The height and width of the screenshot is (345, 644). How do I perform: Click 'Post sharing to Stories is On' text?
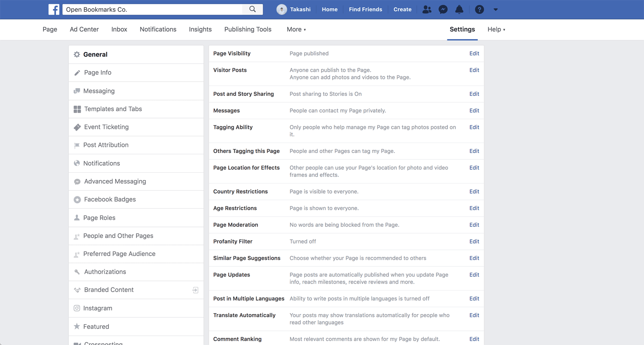326,94
